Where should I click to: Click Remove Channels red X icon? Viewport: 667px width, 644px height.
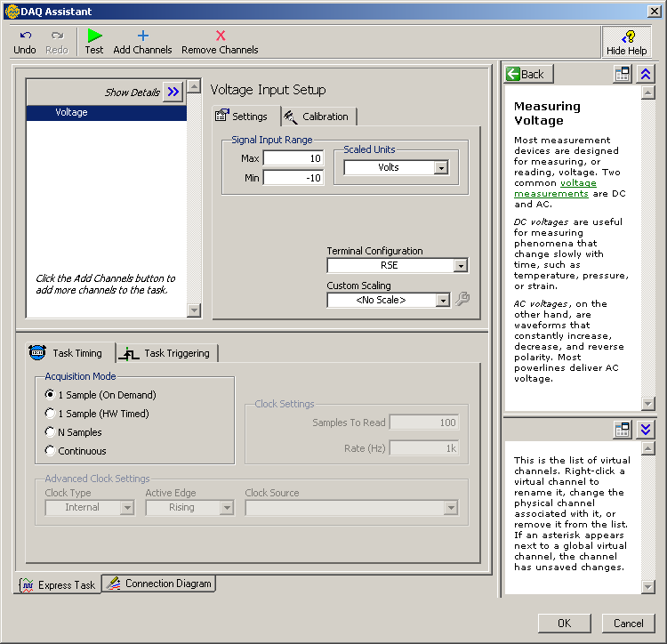(x=221, y=36)
